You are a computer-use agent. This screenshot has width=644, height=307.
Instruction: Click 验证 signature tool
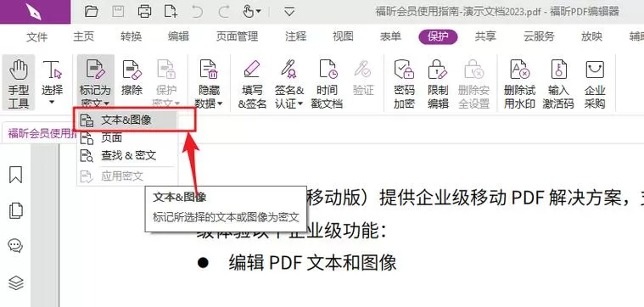(x=363, y=78)
